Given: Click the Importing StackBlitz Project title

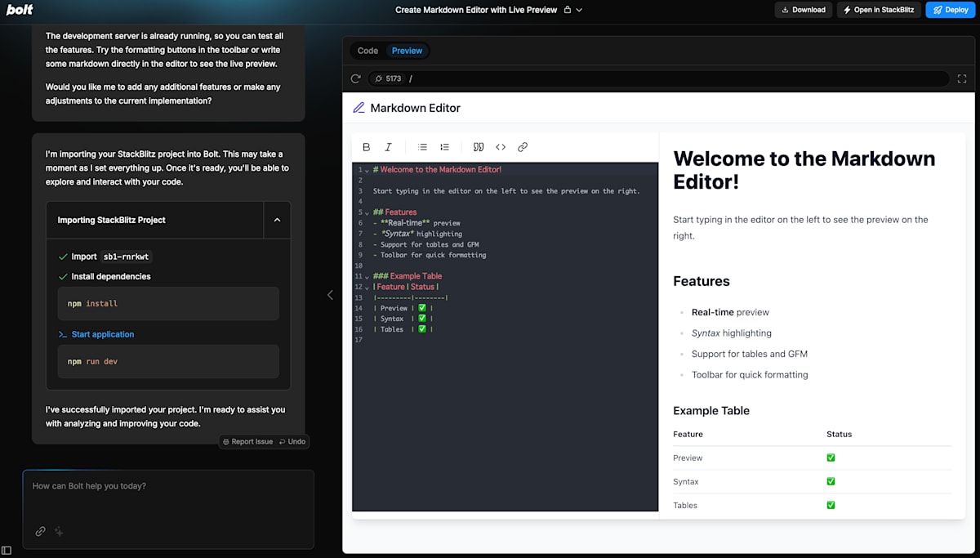Looking at the screenshot, I should coord(112,220).
